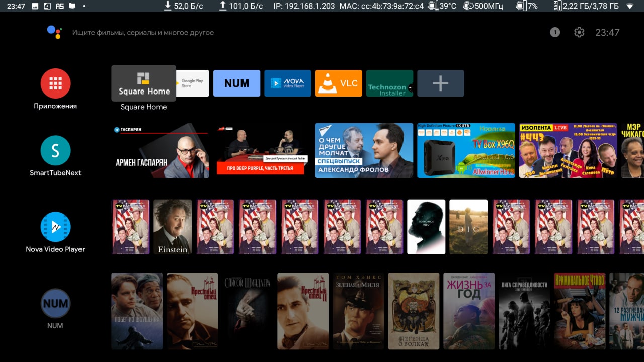Open the NUM channel icon
This screenshot has width=644, height=362.
[x=55, y=303]
